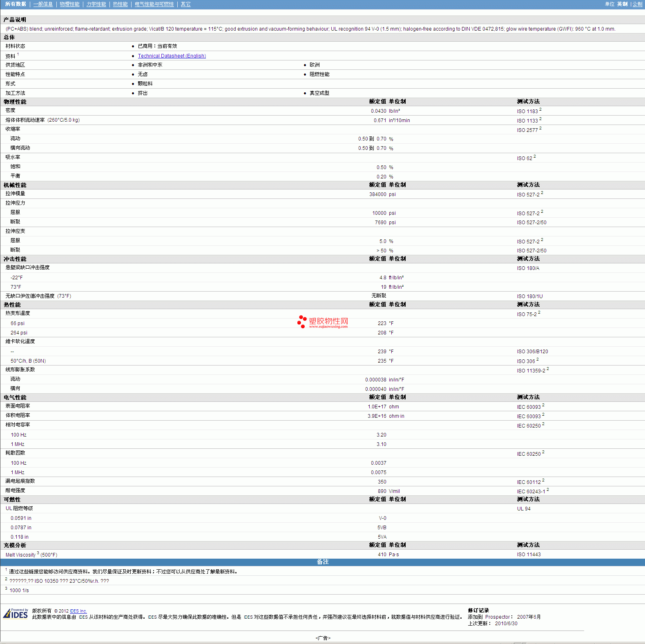Click the 备注 notes header bar
This screenshot has width=645, height=644.
(x=323, y=562)
